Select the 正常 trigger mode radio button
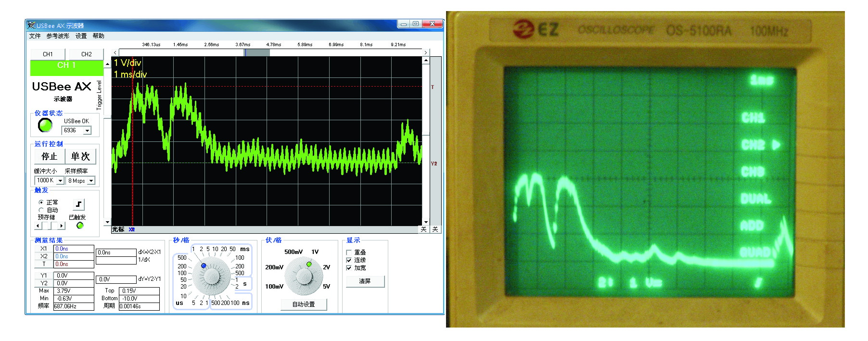 pyautogui.click(x=41, y=202)
